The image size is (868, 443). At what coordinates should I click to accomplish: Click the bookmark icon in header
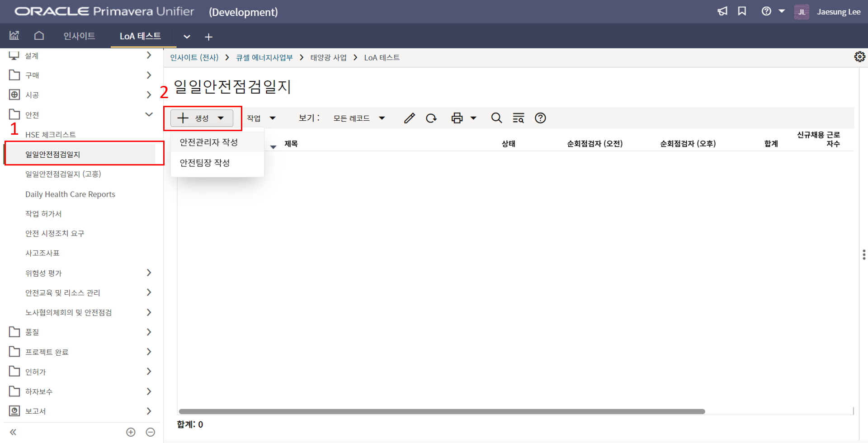[742, 11]
